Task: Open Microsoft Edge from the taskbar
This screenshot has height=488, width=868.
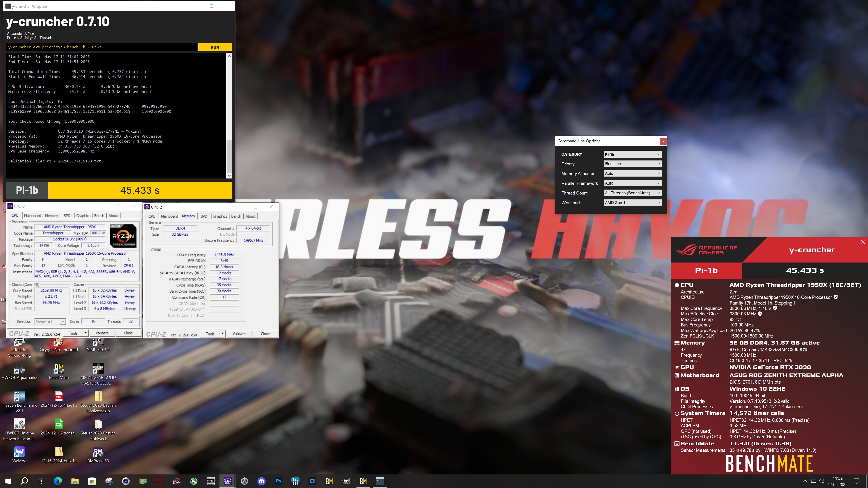Action: click(58, 481)
